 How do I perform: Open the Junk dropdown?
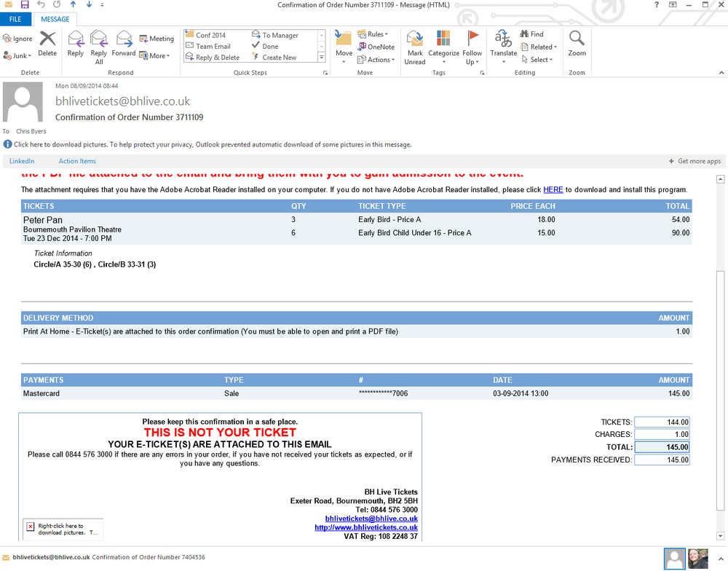pos(17,56)
